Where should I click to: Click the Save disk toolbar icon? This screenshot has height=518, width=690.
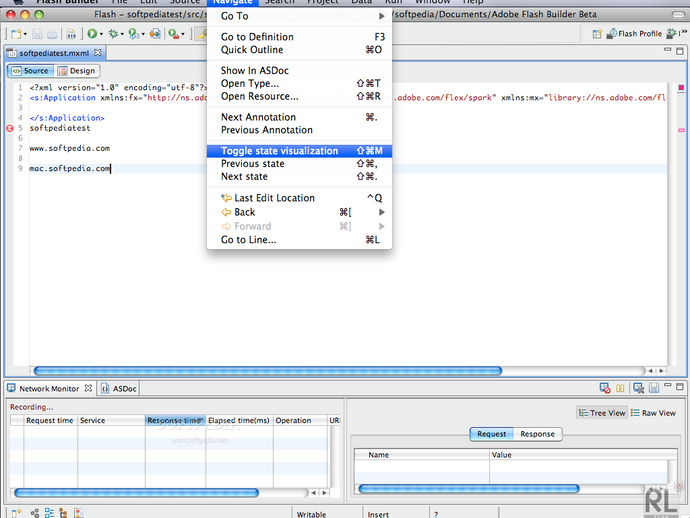coord(37,34)
